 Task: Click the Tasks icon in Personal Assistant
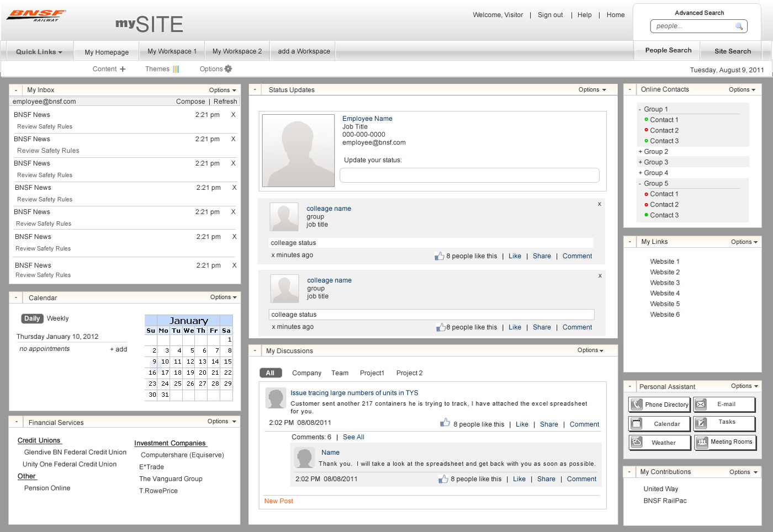point(701,424)
